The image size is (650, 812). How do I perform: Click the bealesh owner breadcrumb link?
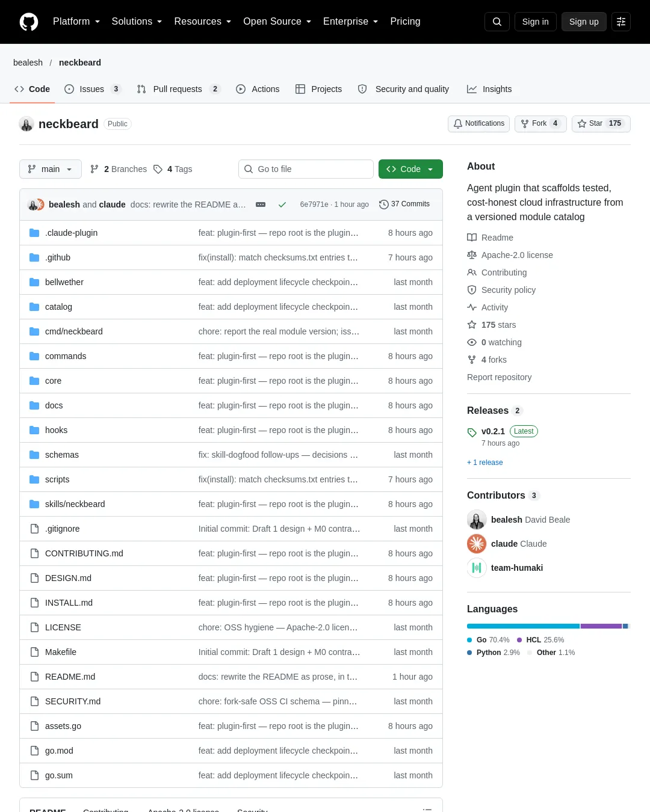click(x=28, y=63)
